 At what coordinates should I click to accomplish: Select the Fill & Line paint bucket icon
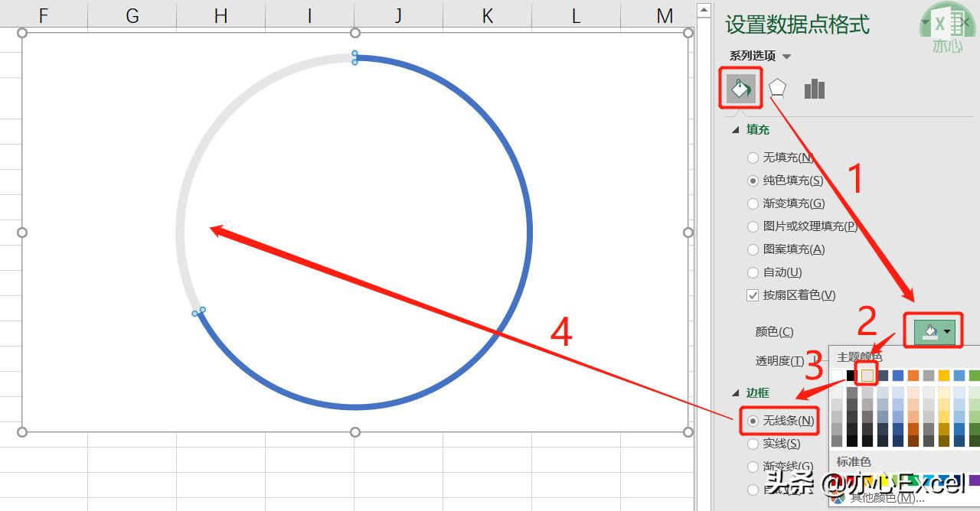point(740,89)
